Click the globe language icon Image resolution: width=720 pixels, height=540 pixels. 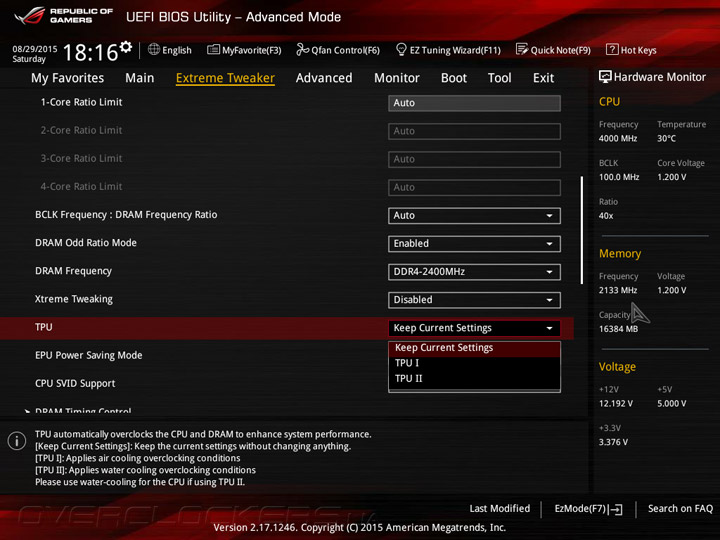[154, 49]
